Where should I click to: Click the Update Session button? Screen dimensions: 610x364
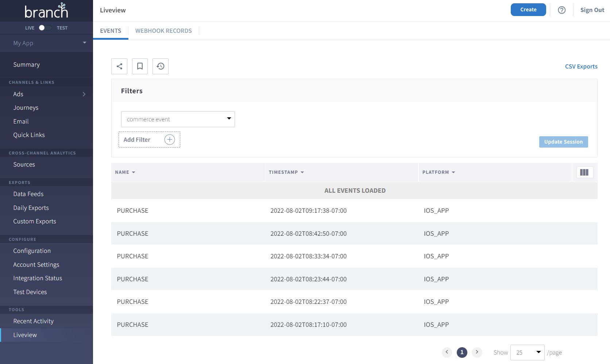(564, 142)
